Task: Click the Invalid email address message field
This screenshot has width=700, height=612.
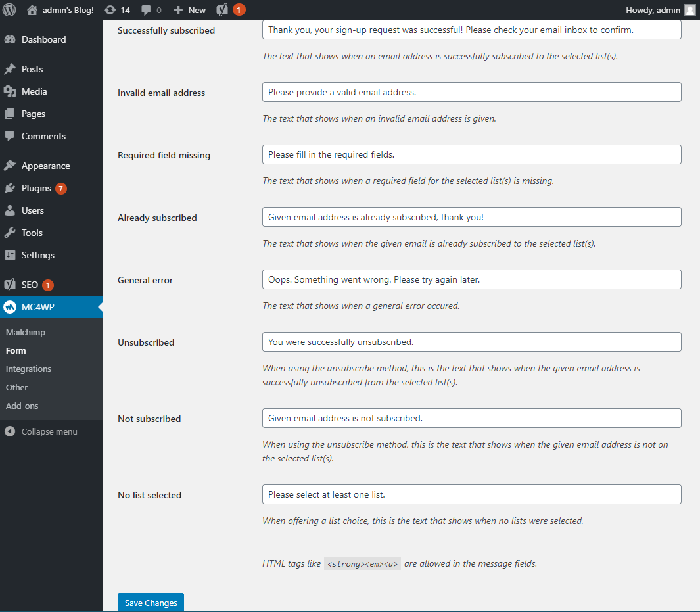Action: tap(471, 92)
